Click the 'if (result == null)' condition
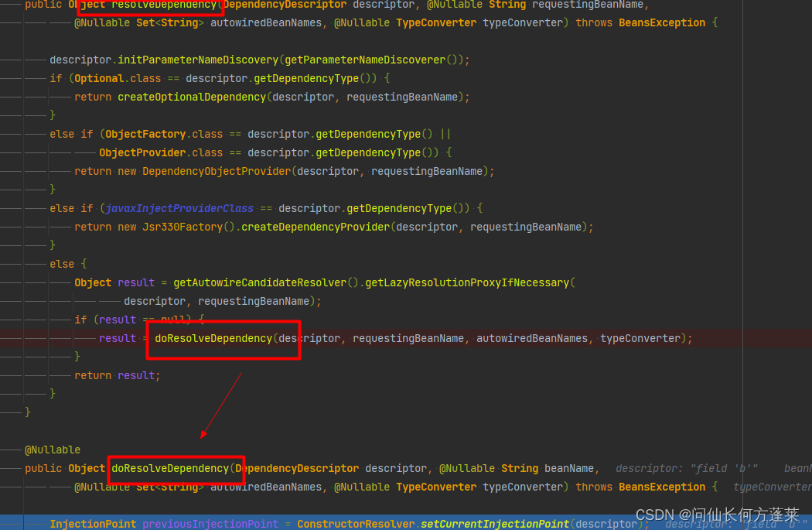The width and height of the screenshot is (812, 530). [x=139, y=320]
